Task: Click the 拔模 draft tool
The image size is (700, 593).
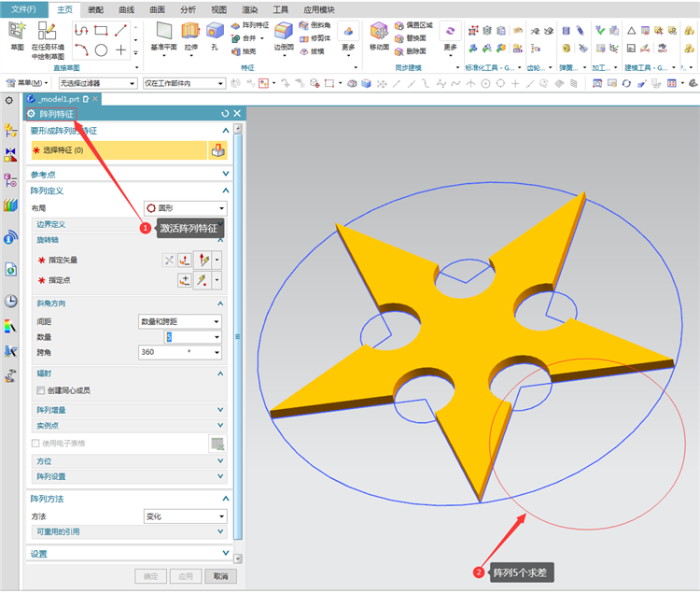Action: pos(312,51)
